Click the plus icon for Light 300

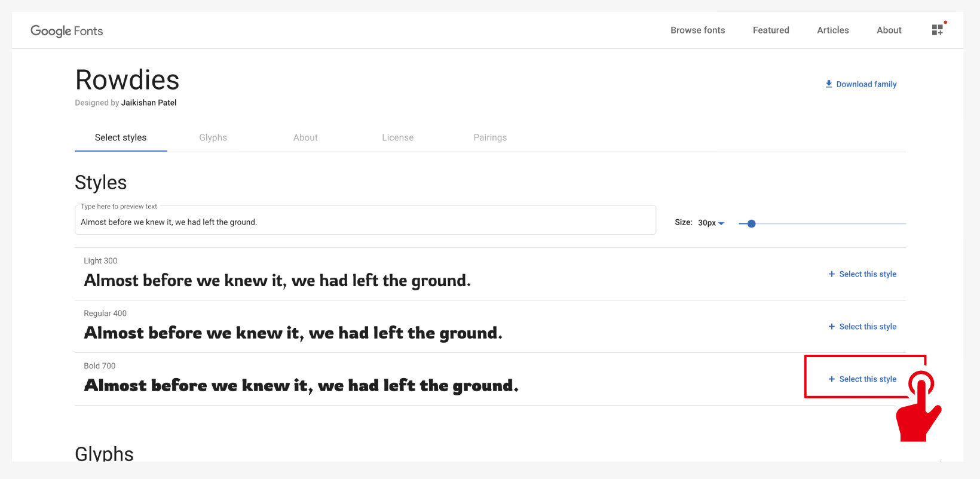coord(831,274)
